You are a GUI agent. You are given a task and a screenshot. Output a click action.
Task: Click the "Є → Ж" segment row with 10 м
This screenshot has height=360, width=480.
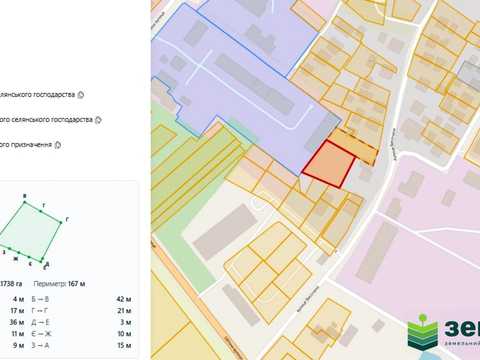point(81,334)
